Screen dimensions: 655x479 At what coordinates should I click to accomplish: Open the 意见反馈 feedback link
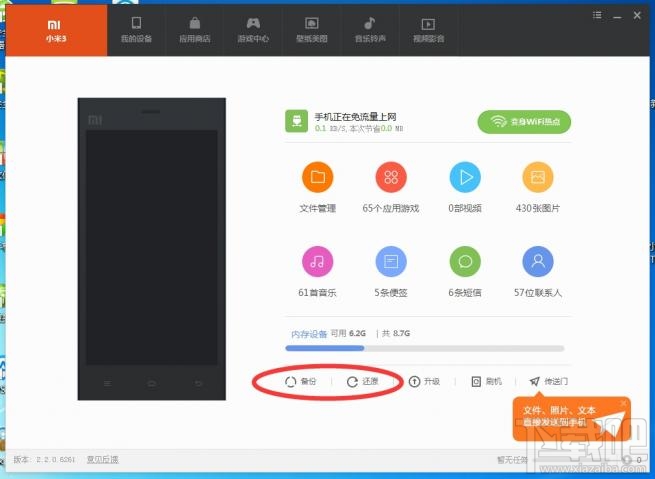click(x=103, y=459)
